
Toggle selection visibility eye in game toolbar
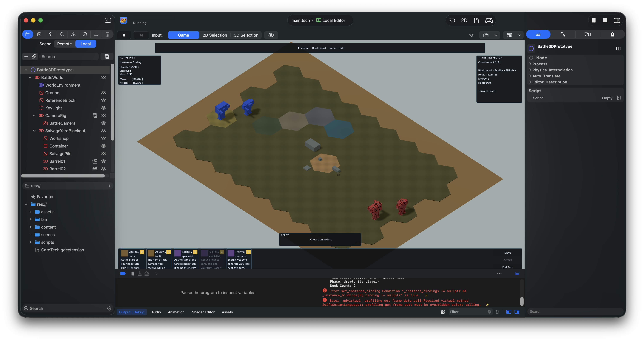click(x=271, y=35)
